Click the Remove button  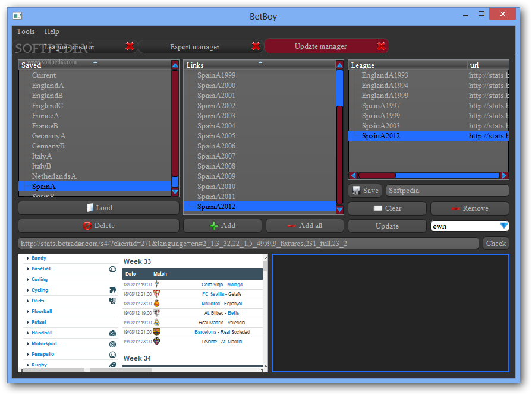point(470,208)
